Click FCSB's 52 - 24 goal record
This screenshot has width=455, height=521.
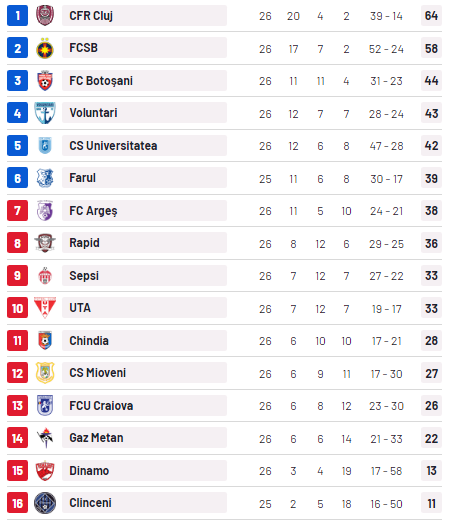click(x=386, y=49)
